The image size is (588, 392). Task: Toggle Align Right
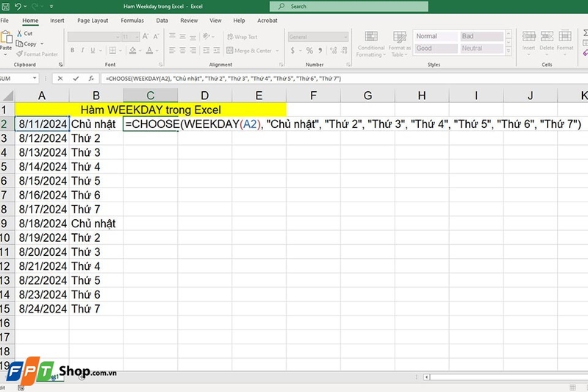tap(193, 50)
